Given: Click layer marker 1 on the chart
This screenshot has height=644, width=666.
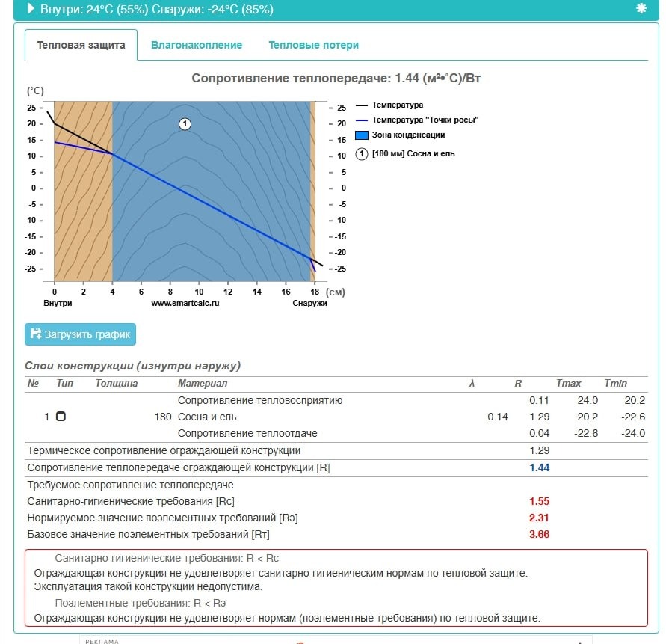Looking at the screenshot, I should point(185,123).
